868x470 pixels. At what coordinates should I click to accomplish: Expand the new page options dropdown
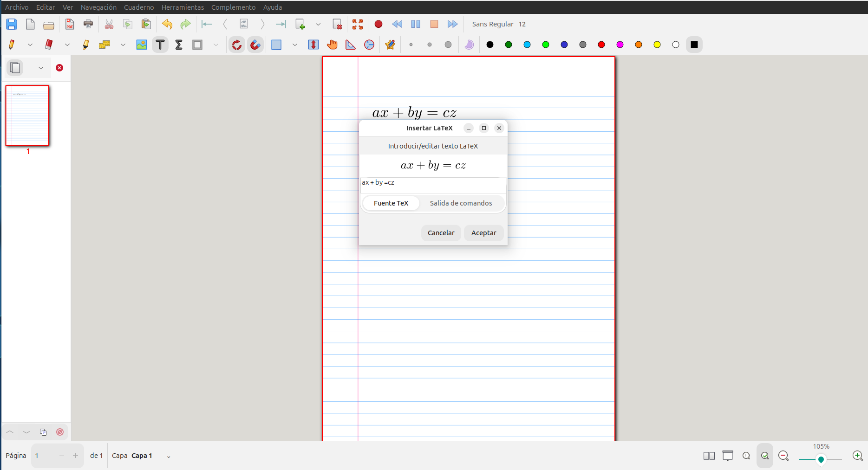(318, 24)
